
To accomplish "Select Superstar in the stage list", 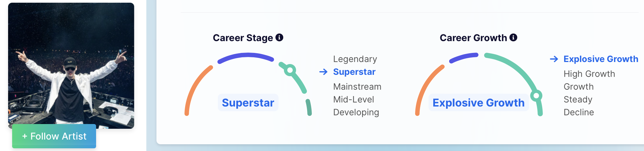I will 354,72.
